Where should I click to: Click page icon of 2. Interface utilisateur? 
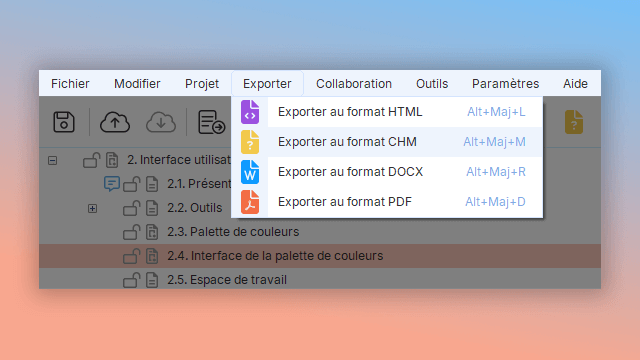112,160
